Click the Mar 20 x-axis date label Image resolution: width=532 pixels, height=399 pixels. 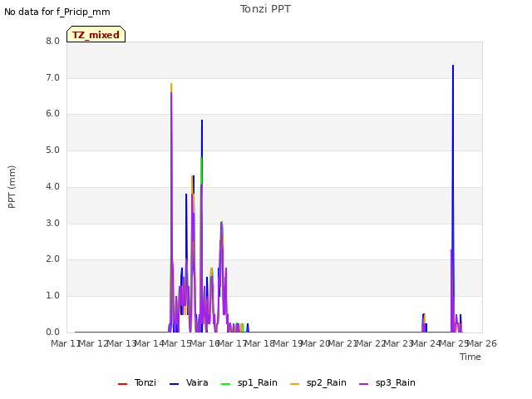pos(315,343)
